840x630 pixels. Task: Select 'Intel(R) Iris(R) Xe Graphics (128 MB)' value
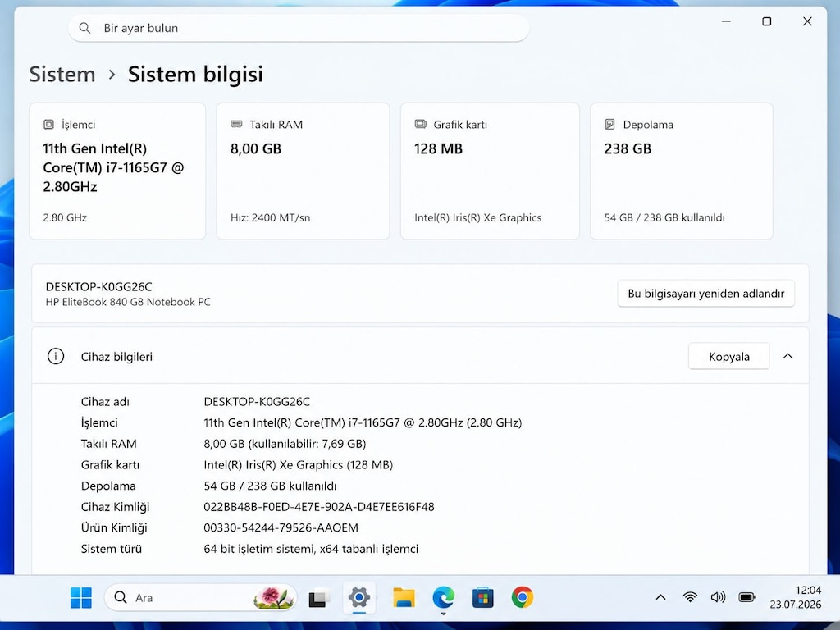[x=299, y=464]
